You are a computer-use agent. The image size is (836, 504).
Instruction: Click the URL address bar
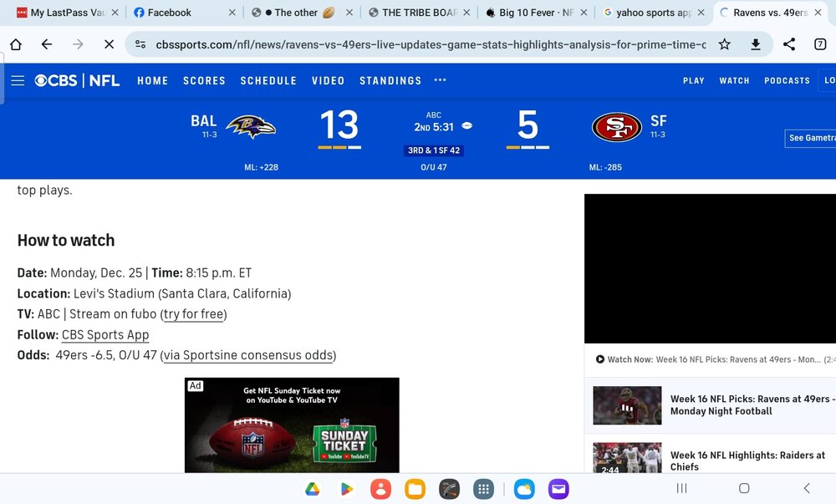click(430, 44)
